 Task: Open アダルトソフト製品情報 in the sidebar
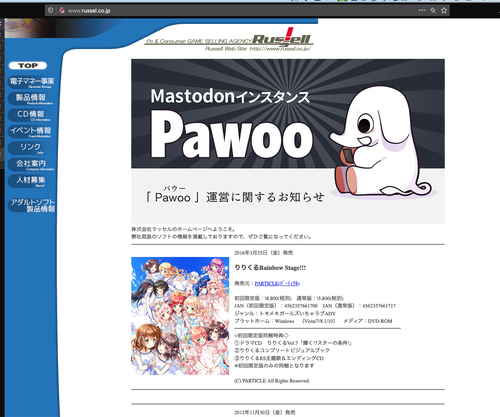tap(32, 205)
